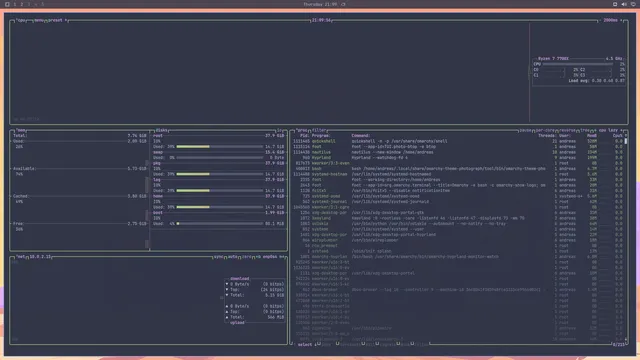Toggle sync scaling in net box
The height and width of the screenshot is (360, 640).
[x=218, y=257]
